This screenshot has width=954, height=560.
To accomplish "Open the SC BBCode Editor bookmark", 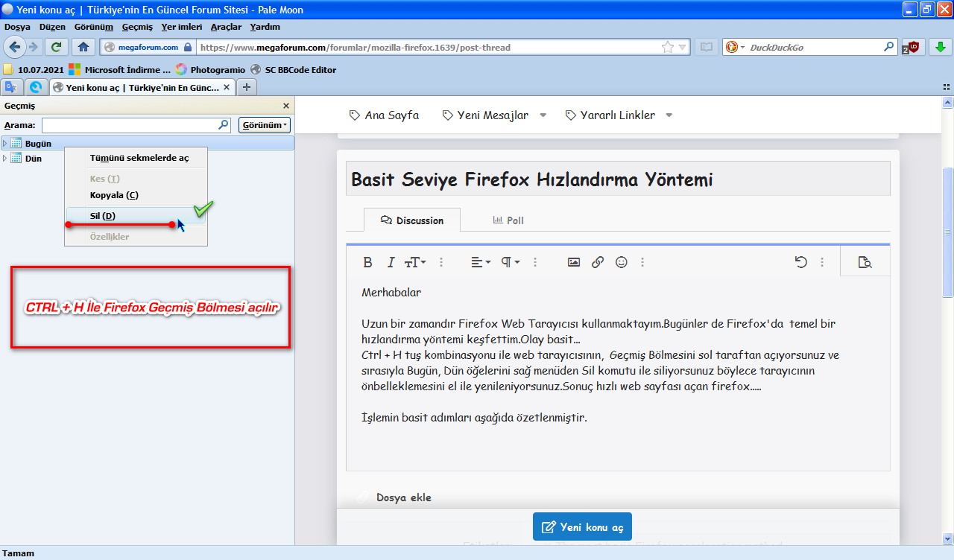I will [x=294, y=70].
